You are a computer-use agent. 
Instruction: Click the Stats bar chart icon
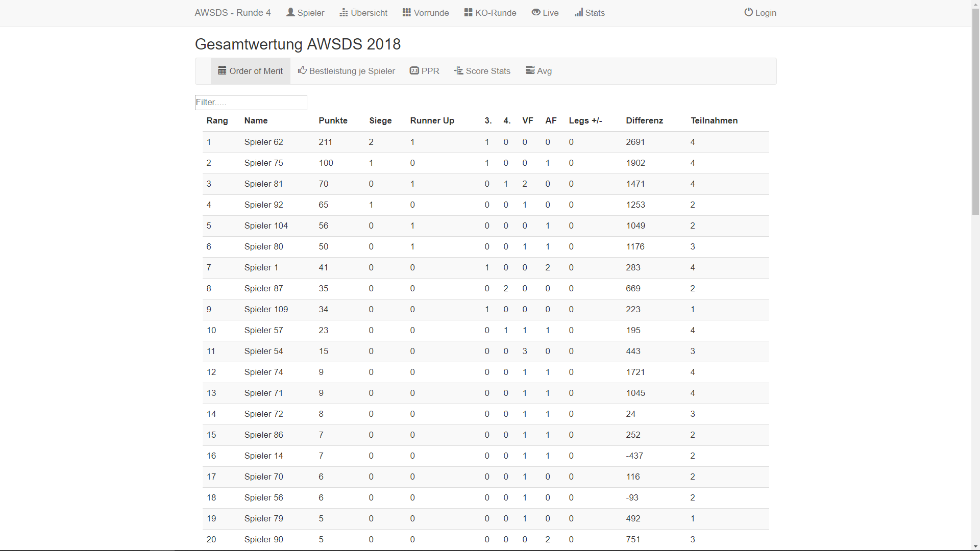(578, 12)
